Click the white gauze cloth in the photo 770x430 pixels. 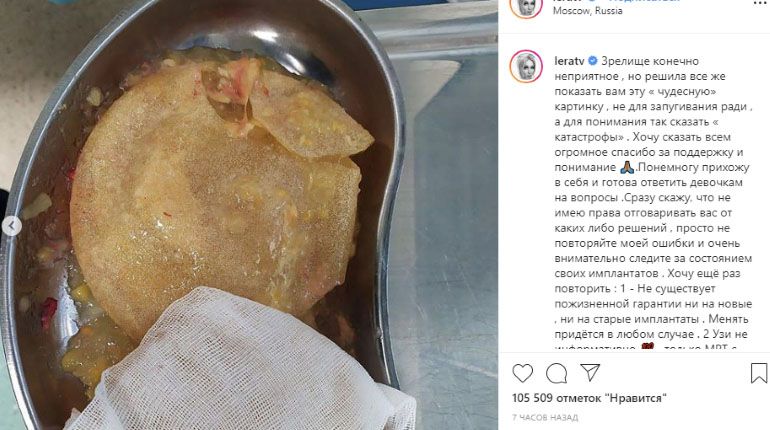(x=236, y=363)
